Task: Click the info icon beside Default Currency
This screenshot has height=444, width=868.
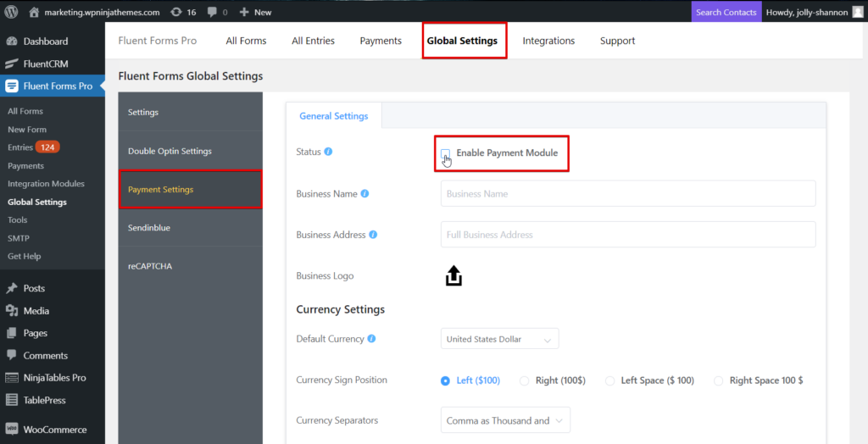Action: click(x=371, y=339)
